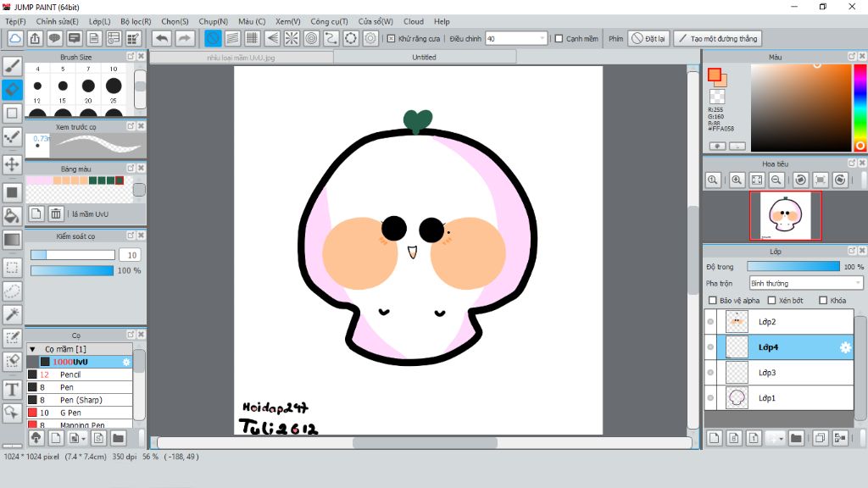
Task: Enable the Cạnh mềm checkbox
Action: [559, 38]
